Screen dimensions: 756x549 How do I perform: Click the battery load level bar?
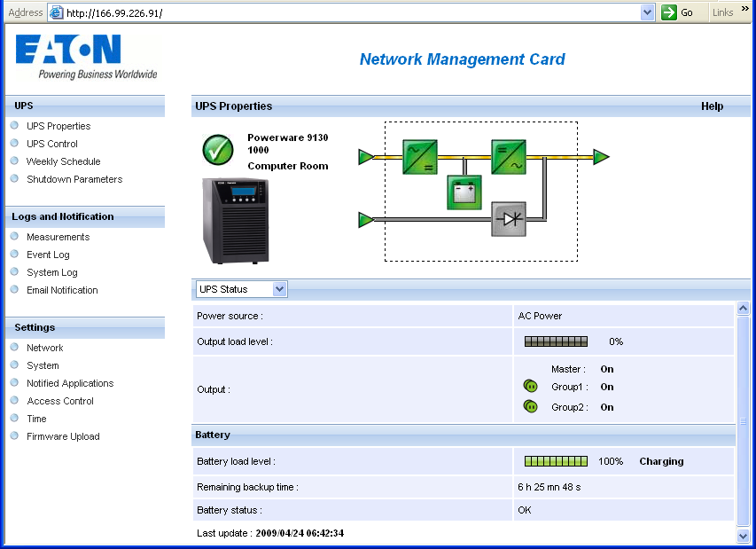[x=556, y=461]
